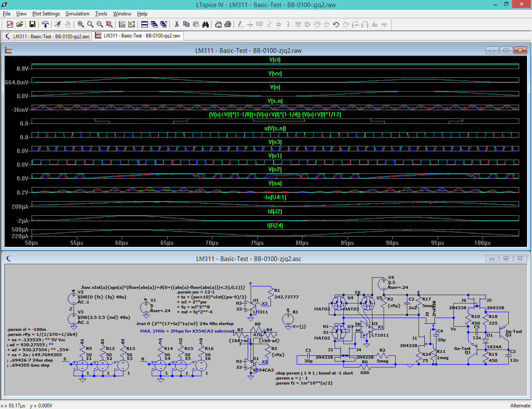Viewport: 532px width, 409px height.
Task: Click the V(aa) trace label
Action: point(275,183)
